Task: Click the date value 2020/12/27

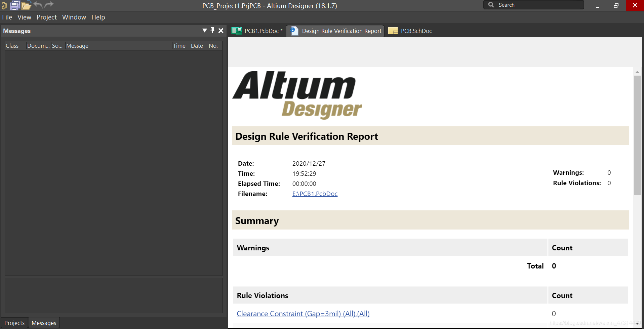Action: coord(309,164)
